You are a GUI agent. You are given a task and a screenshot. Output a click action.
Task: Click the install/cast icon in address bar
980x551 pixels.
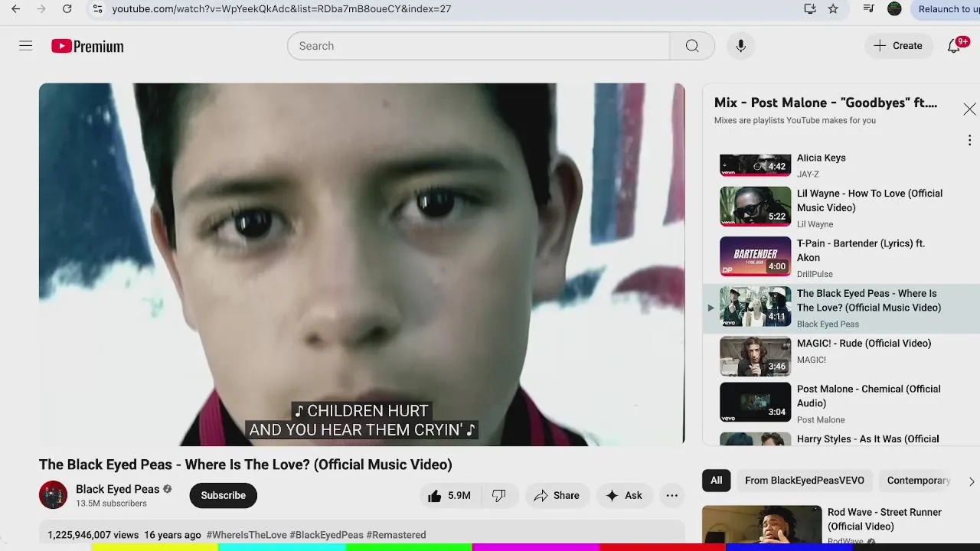(810, 9)
